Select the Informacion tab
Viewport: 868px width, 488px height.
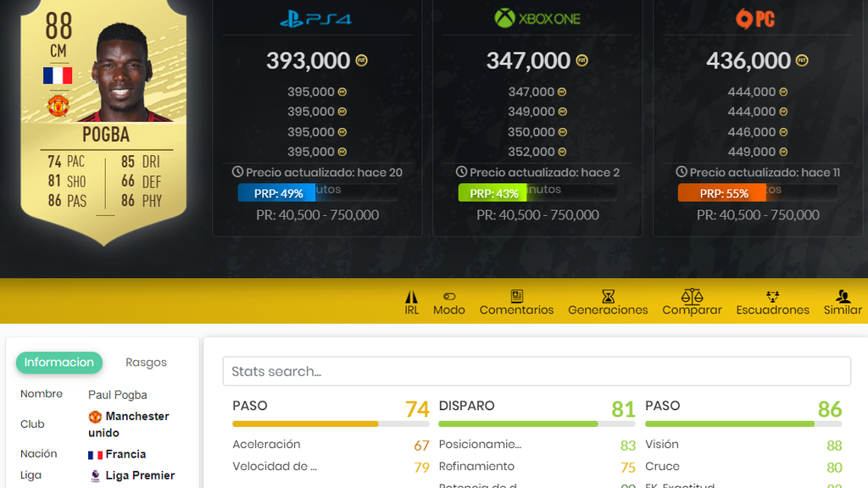tap(58, 363)
